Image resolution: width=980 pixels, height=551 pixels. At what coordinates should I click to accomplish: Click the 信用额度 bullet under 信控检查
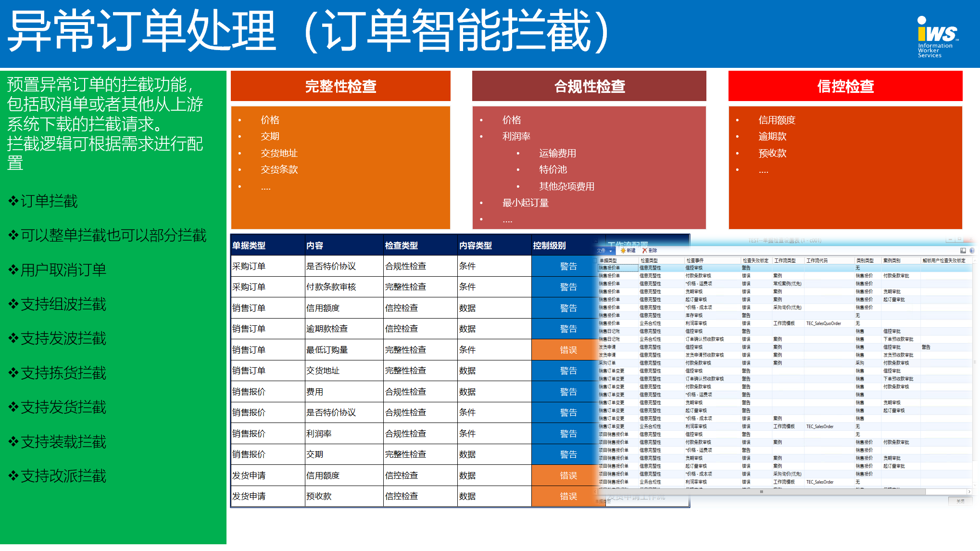[x=777, y=120]
